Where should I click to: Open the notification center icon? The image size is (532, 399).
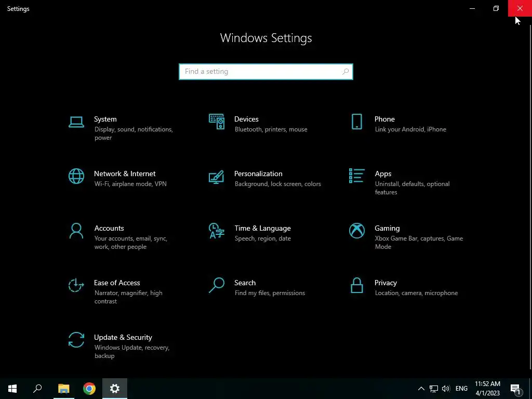[516, 389]
